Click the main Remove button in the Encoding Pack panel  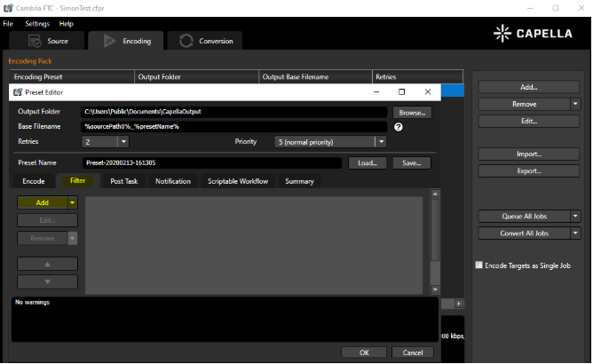click(x=524, y=104)
